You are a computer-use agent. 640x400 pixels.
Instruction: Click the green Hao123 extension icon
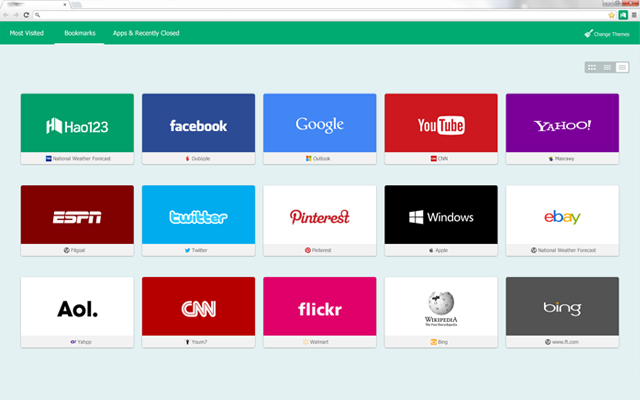[623, 15]
